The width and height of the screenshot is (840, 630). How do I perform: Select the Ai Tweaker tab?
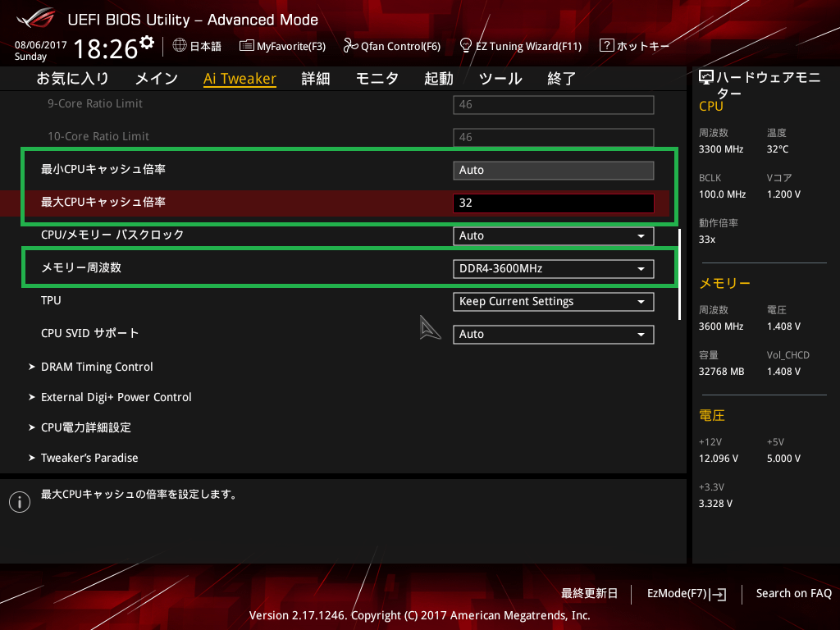pos(240,79)
